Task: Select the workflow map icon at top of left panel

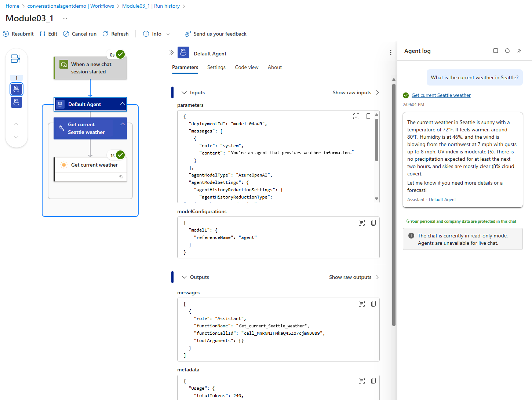Action: (16, 58)
